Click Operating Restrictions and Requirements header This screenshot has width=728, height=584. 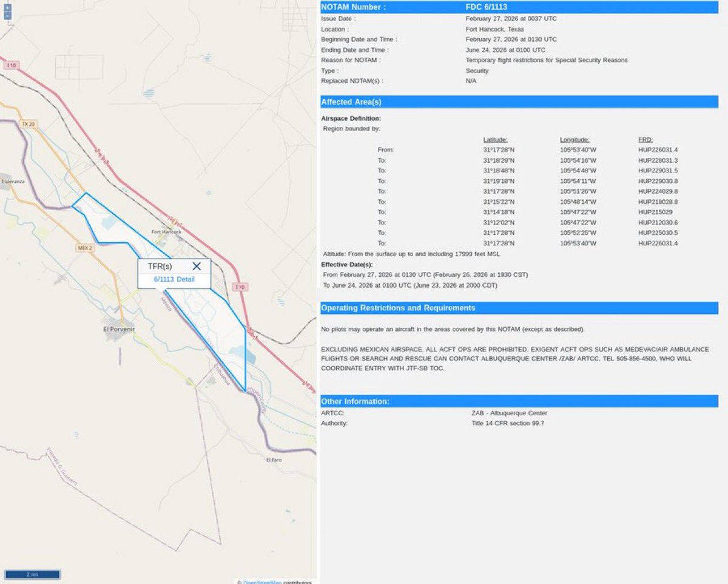tap(519, 308)
